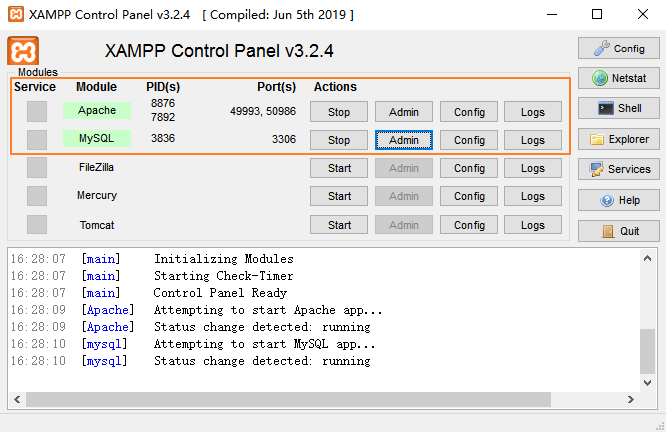Screen dimensions: 666x432
Task: Open MySQL Admin
Action: click(x=404, y=140)
